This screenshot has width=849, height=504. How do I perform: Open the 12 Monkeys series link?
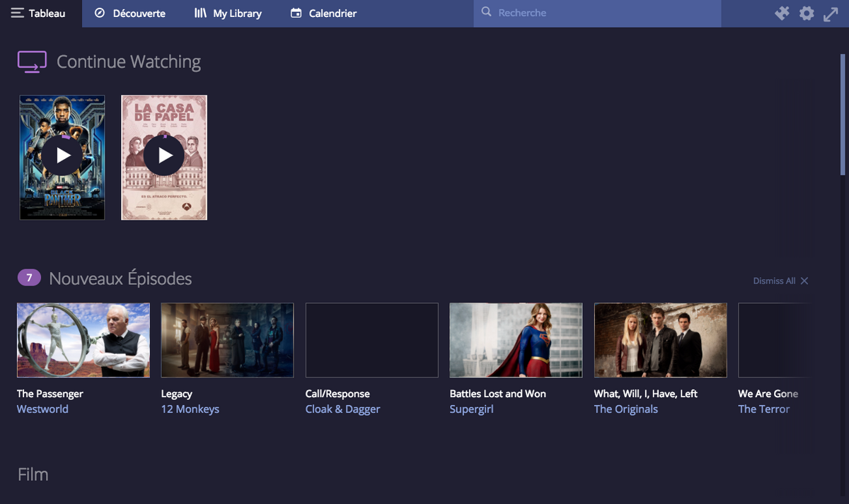pos(190,409)
